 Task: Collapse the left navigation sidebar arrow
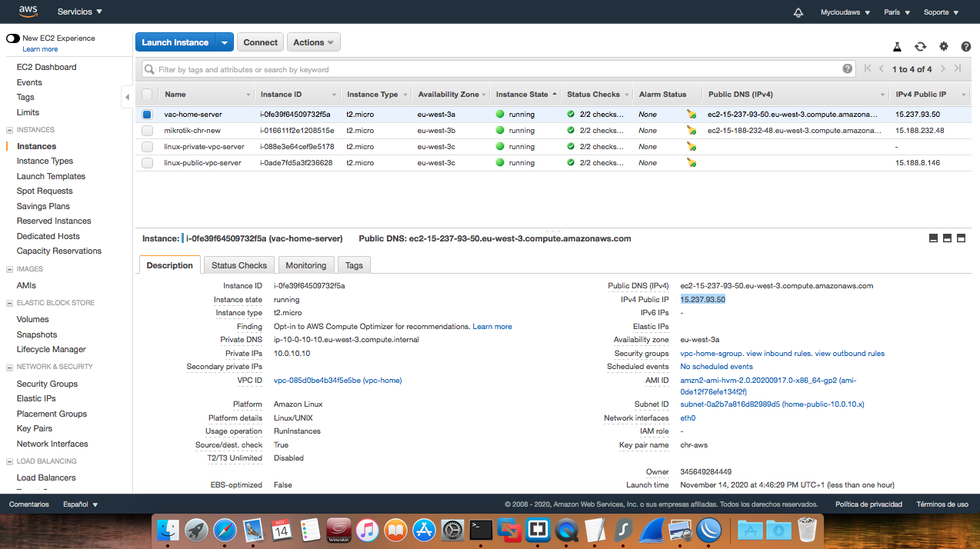click(128, 97)
